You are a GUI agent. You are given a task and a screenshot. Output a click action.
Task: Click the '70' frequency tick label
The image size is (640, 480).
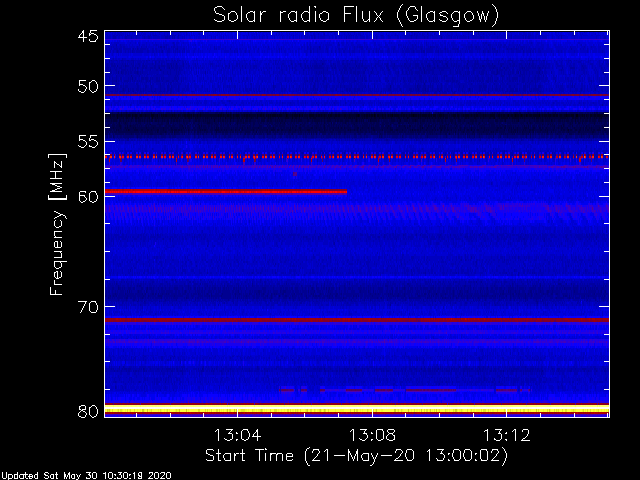tap(88, 307)
